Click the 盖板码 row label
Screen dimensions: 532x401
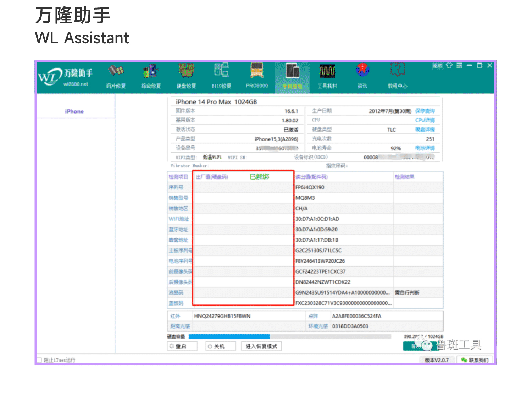coord(176,303)
